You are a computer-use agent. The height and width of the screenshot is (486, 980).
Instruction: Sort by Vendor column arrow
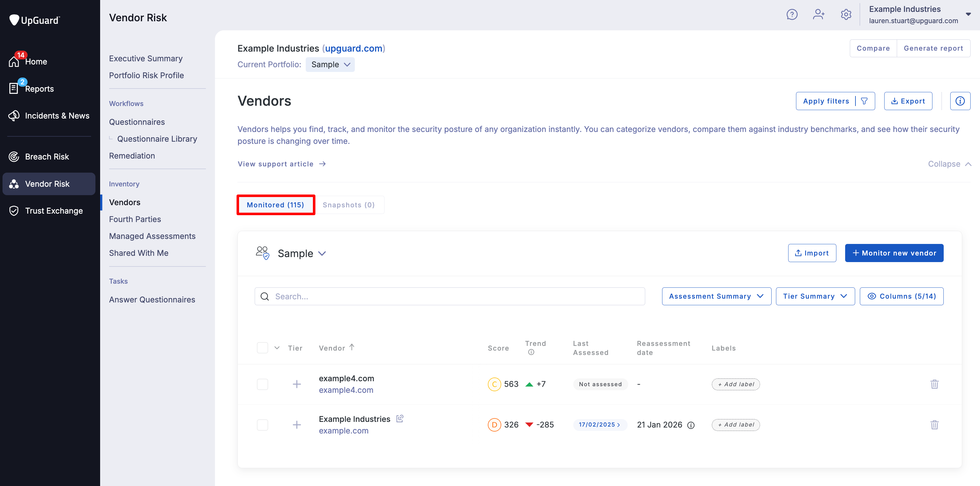[351, 347]
